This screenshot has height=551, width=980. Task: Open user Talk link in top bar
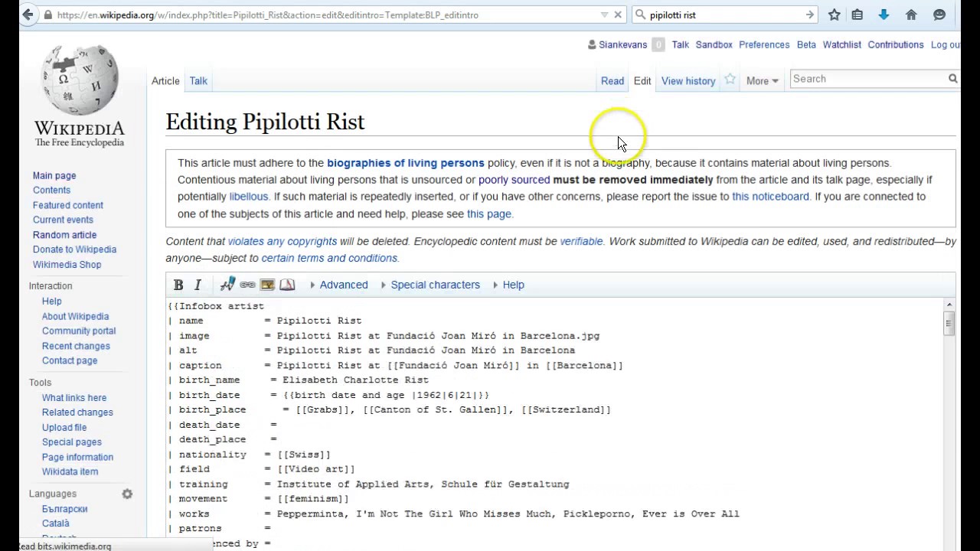[x=681, y=45]
